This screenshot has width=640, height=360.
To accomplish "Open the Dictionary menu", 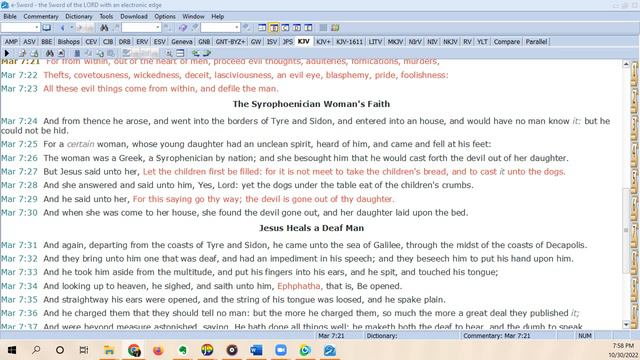I will tap(79, 16).
